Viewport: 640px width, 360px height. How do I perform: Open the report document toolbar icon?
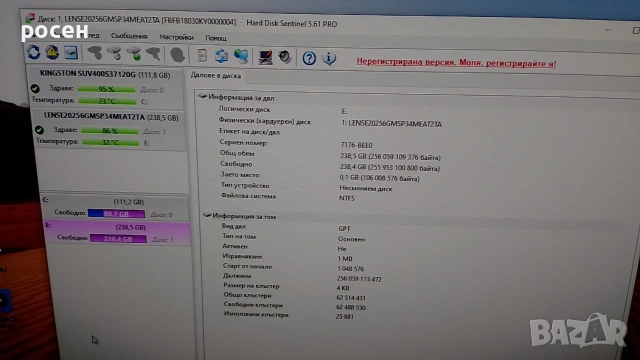202,56
